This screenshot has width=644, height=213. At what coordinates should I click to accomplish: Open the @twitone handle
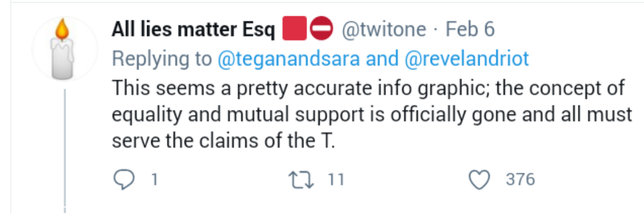(x=384, y=30)
